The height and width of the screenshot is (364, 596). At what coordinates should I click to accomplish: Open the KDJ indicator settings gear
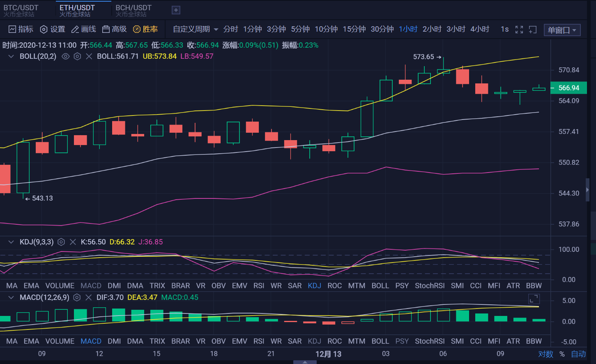pyautogui.click(x=61, y=242)
